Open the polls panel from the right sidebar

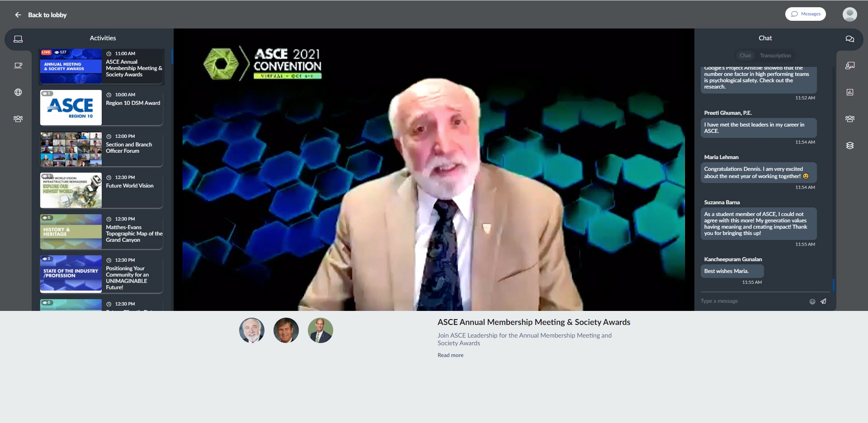click(850, 93)
